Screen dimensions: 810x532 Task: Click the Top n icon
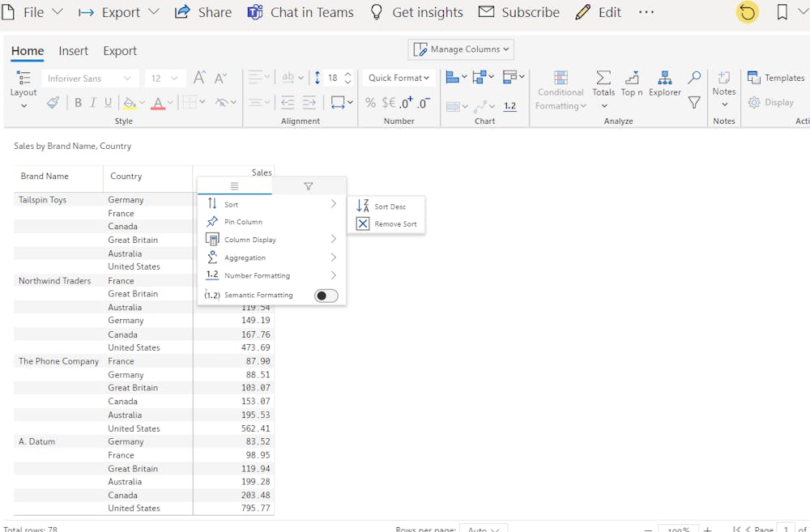632,83
